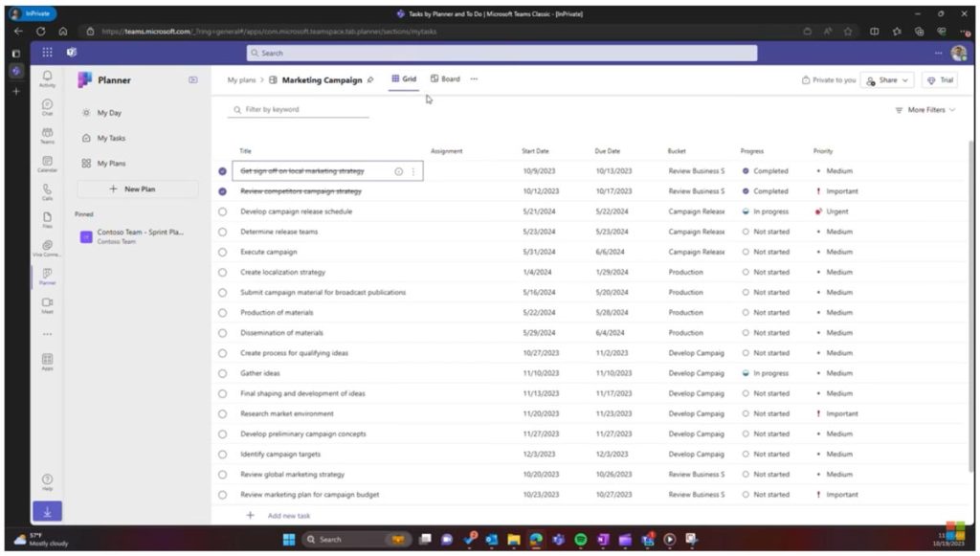Open My plans from the breadcrumb

(x=242, y=80)
